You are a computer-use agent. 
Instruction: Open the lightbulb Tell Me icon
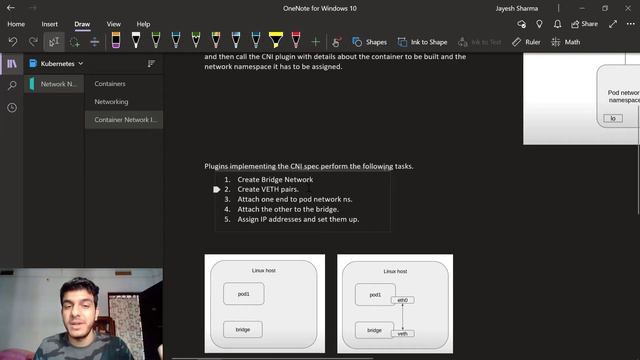[x=539, y=24]
